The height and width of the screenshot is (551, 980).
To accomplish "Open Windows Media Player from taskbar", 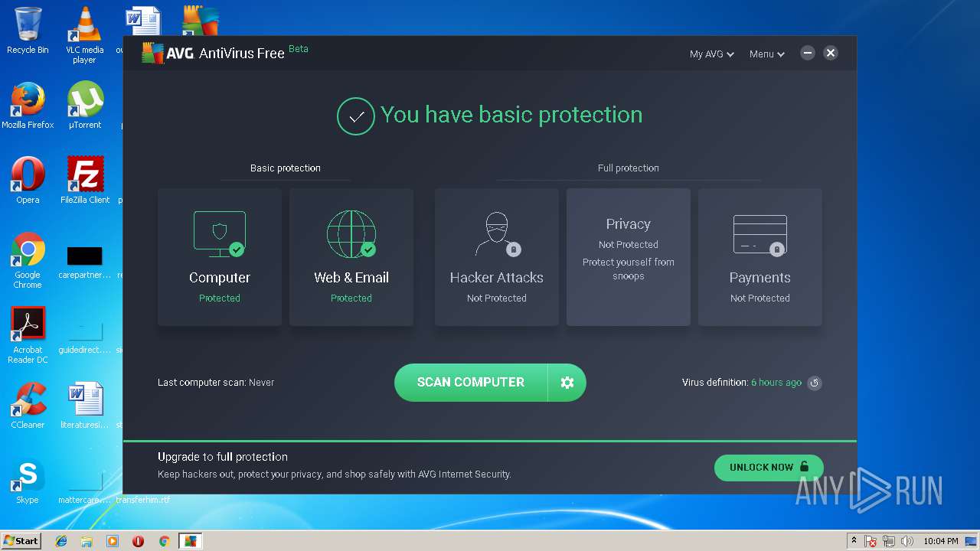I will [x=113, y=541].
